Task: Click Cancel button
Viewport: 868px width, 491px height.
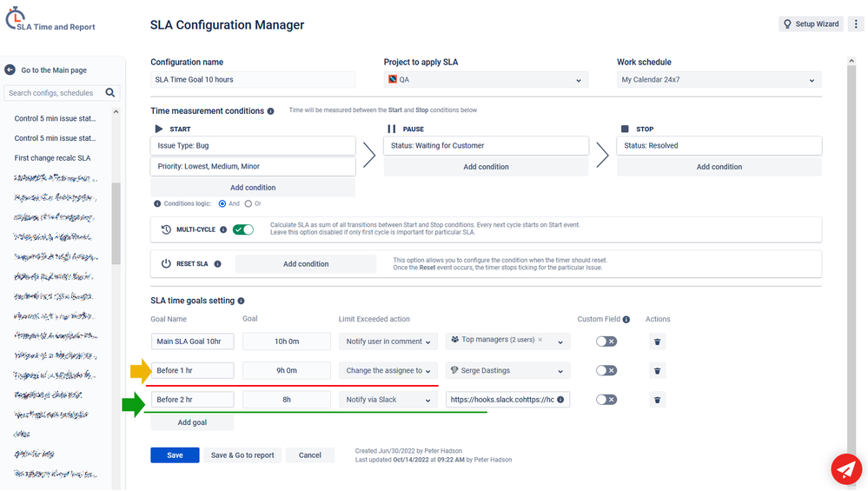Action: 310,455
